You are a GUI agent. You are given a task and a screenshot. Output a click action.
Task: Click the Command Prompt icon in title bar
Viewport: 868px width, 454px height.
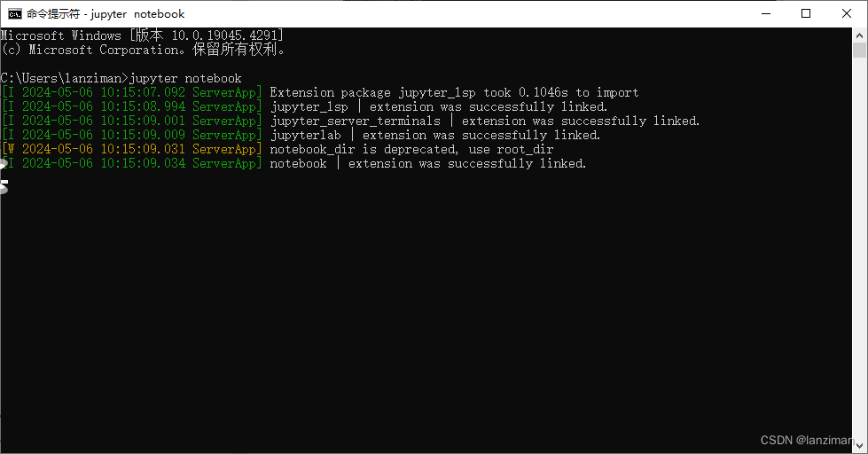coord(14,14)
